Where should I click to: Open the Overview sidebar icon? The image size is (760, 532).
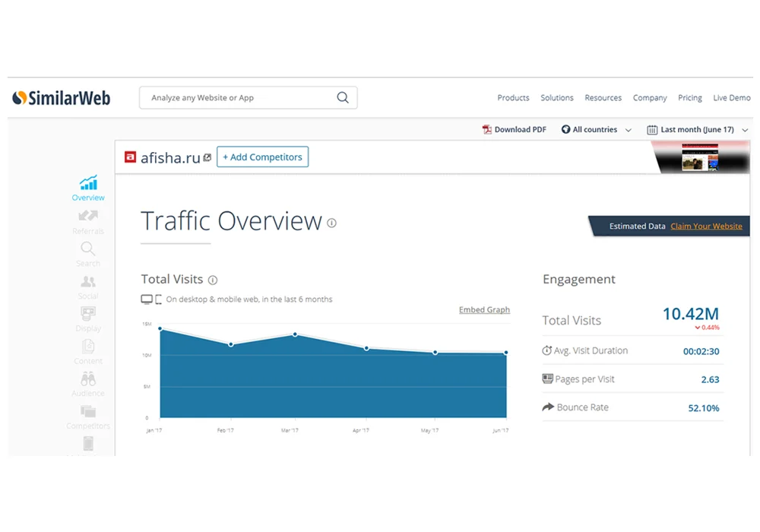click(88, 188)
